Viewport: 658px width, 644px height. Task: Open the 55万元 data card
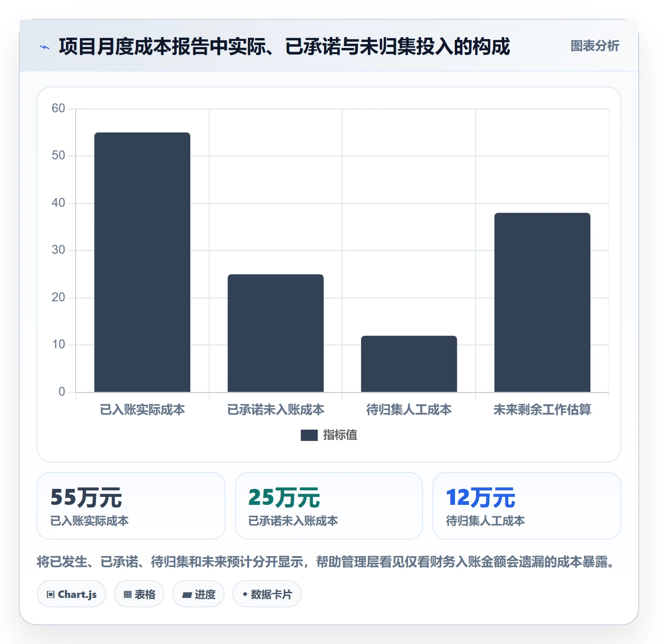(131, 506)
